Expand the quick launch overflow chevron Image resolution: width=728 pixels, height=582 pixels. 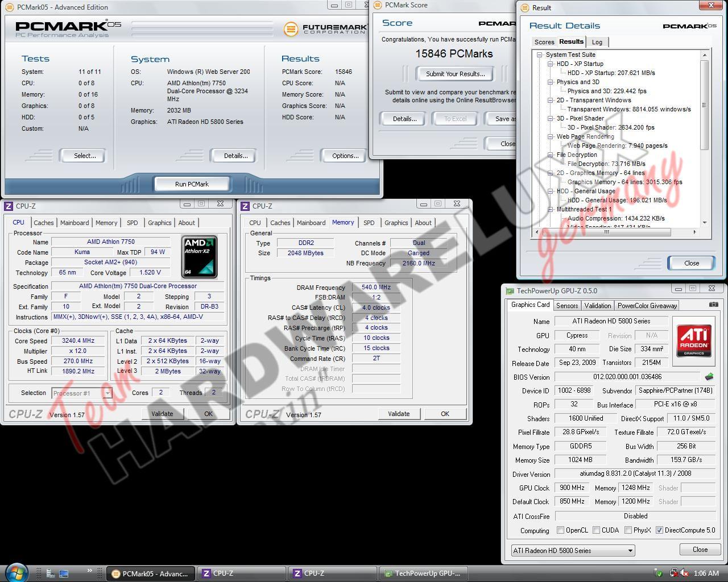(x=89, y=571)
